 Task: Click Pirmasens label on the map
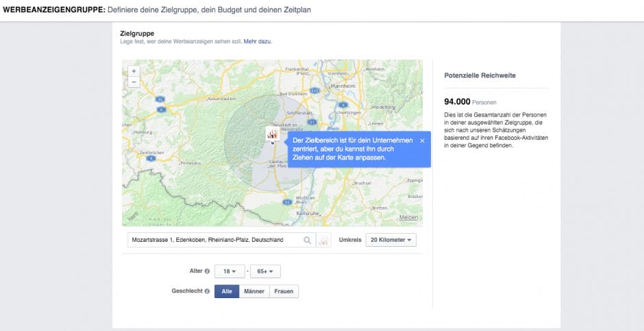190,163
